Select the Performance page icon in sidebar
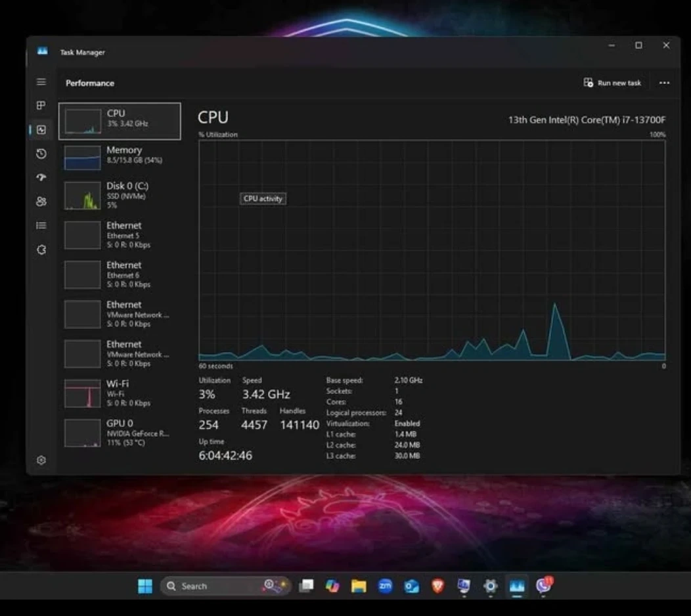Screen dimensions: 691x616 click(x=41, y=129)
